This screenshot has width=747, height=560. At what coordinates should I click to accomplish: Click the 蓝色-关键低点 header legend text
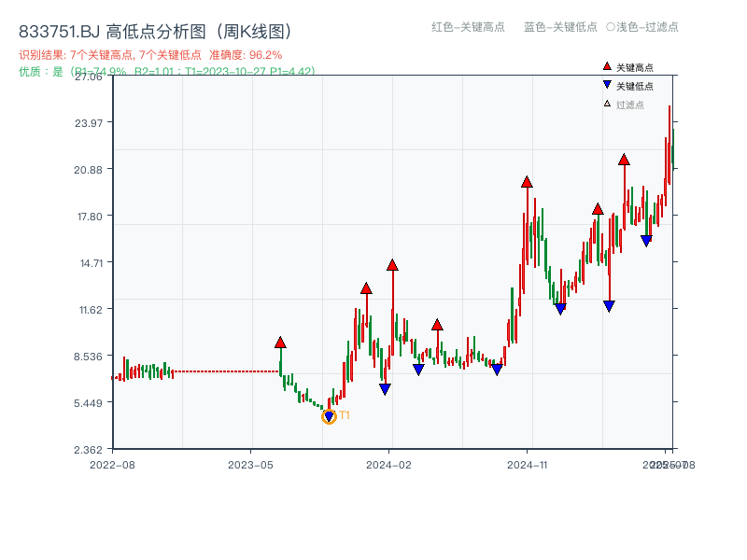click(x=560, y=27)
